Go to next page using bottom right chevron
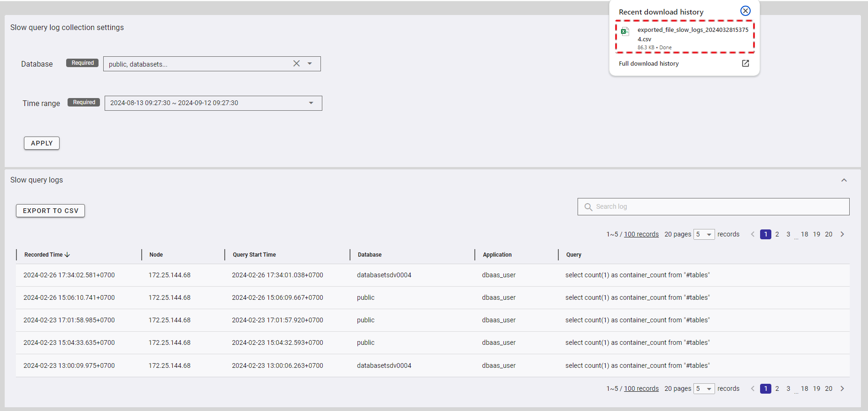Image resolution: width=868 pixels, height=411 pixels. tap(842, 388)
